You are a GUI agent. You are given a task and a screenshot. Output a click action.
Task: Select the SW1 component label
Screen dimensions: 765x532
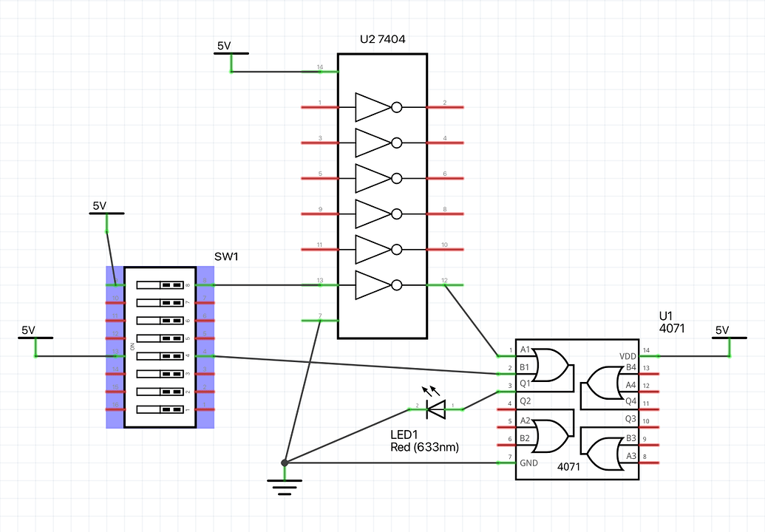[225, 256]
